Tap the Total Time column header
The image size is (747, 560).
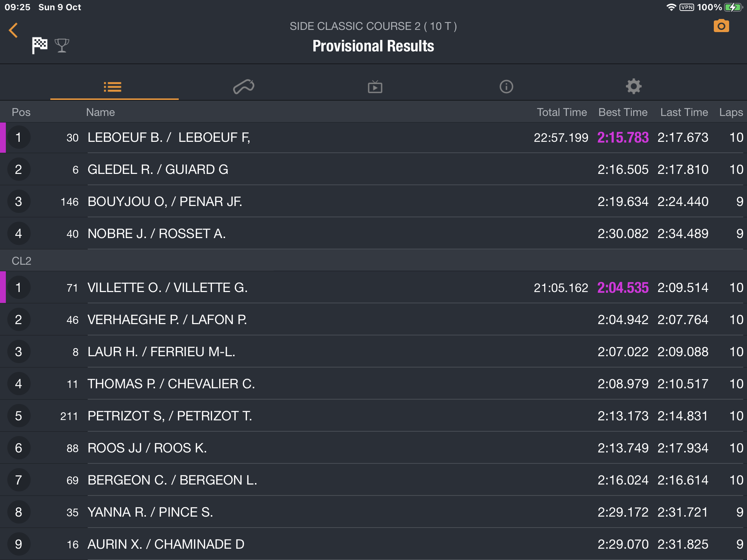point(562,112)
